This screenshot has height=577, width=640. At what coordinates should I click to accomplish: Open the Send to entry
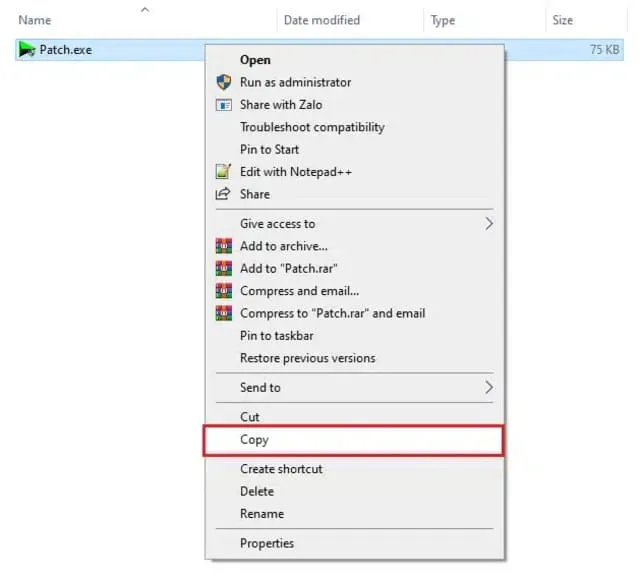[354, 387]
